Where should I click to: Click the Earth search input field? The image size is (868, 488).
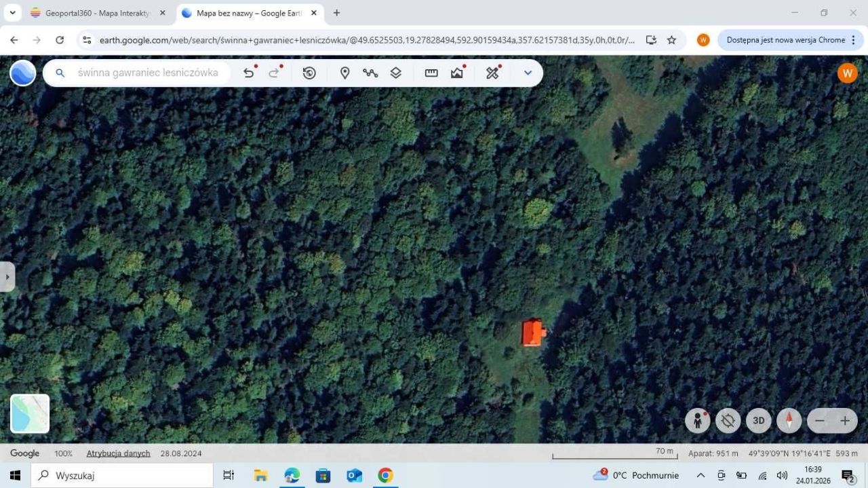click(x=148, y=73)
